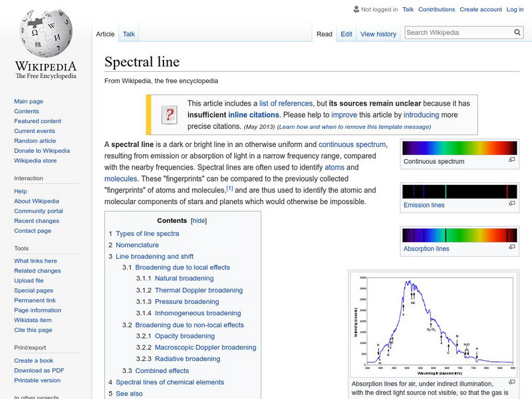Click enlarge icon next to Emission lines
This screenshot has width=532, height=399.
512,204
